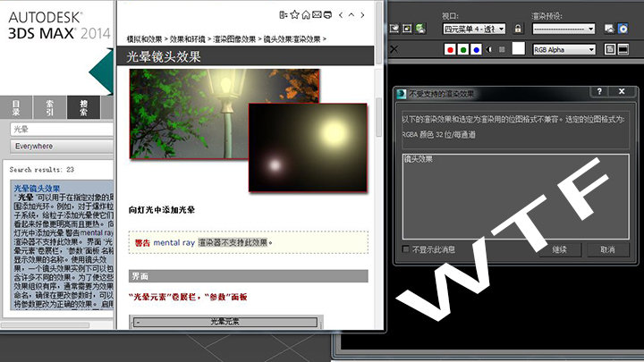Open the RGB Alpha channel dropdown
The height and width of the screenshot is (362, 644).
coord(563,50)
